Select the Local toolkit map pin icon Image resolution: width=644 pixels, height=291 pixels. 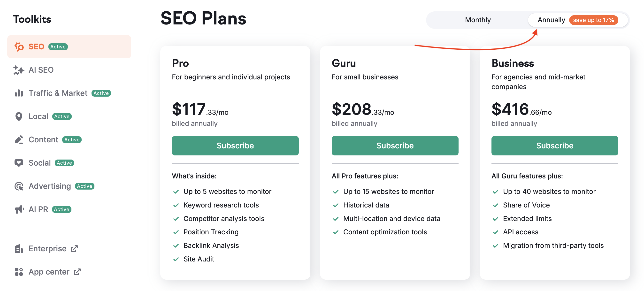[x=19, y=116]
